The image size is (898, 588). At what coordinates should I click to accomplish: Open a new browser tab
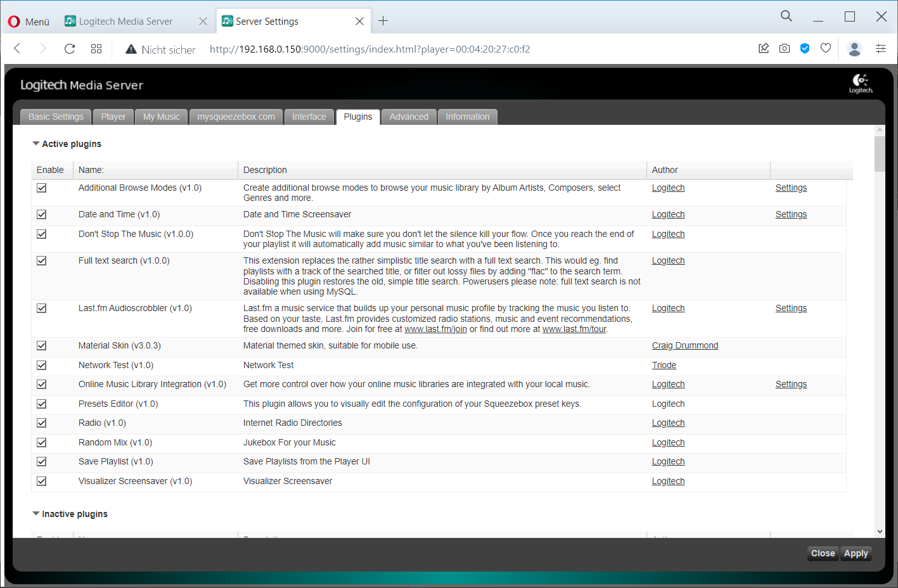click(383, 21)
